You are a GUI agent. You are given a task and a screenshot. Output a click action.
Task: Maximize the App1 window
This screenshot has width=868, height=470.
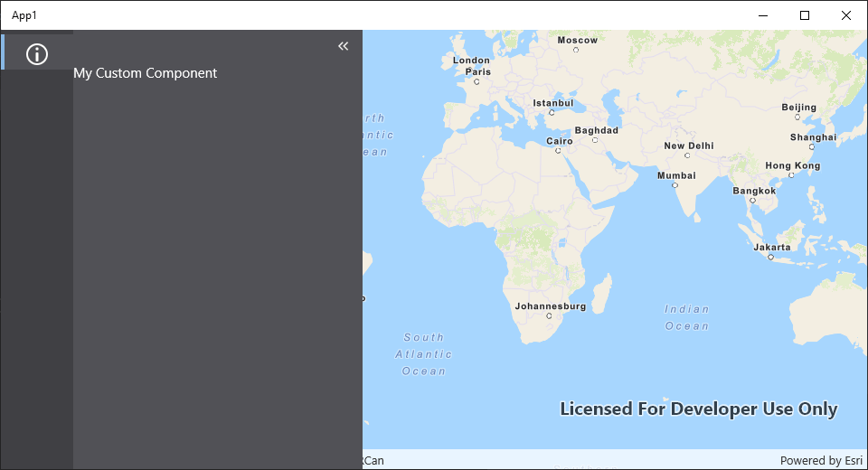[x=805, y=15]
